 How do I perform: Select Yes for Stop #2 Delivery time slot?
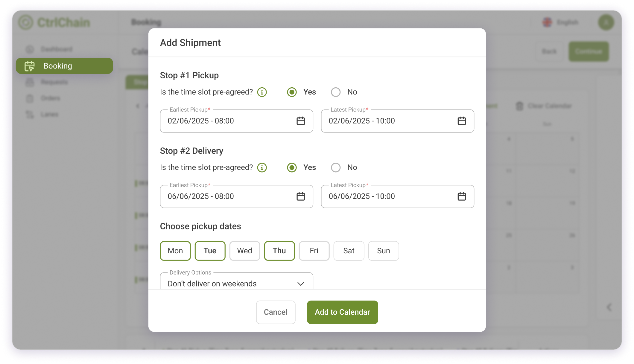pyautogui.click(x=292, y=167)
